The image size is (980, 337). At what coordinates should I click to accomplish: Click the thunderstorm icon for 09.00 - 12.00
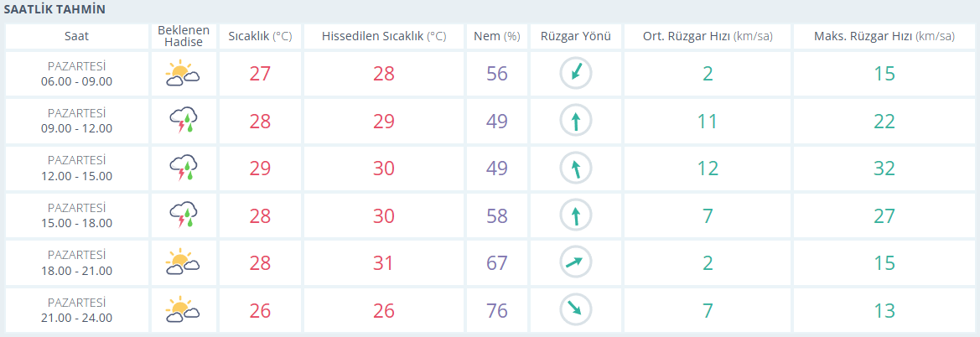[183, 121]
